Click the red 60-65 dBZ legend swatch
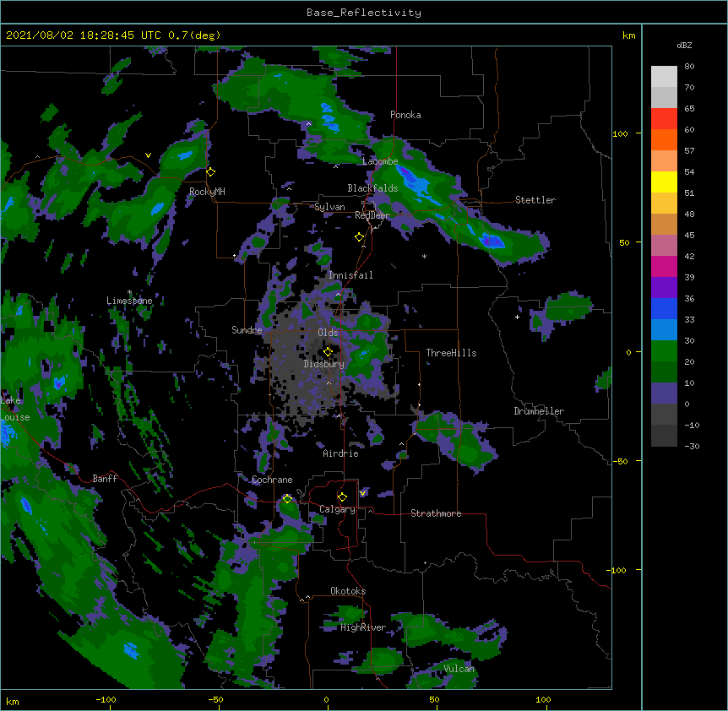 pos(664,119)
